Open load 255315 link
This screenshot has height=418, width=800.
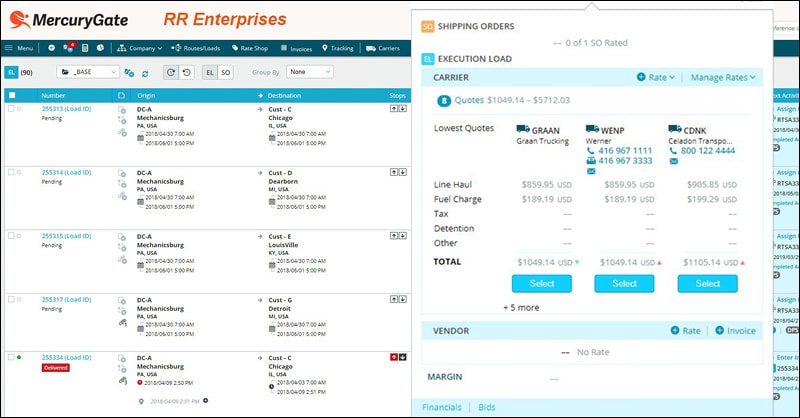click(x=66, y=236)
